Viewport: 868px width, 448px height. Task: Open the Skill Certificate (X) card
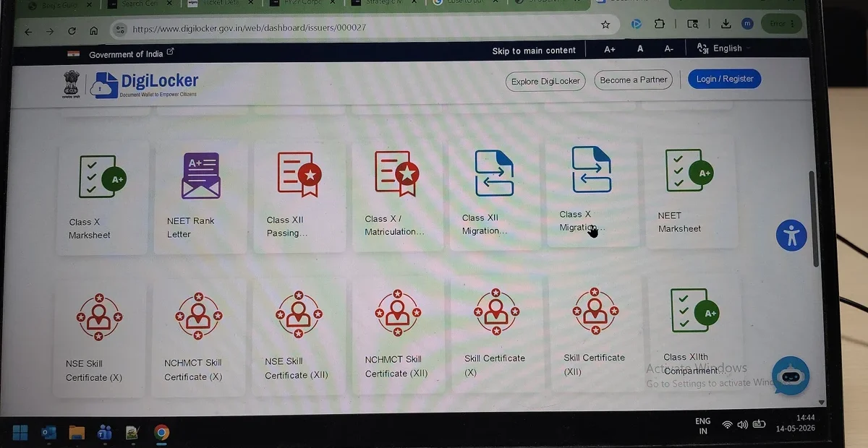495,333
